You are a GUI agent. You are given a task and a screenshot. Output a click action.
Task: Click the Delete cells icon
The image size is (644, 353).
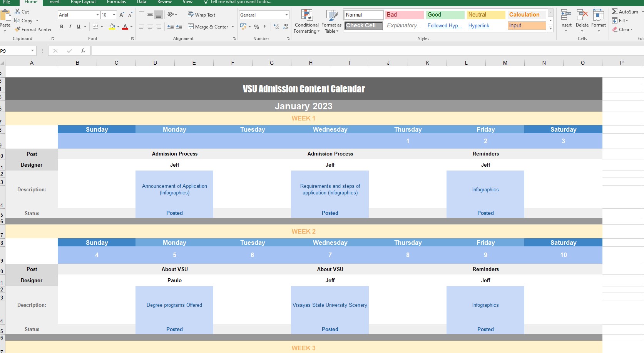click(582, 15)
